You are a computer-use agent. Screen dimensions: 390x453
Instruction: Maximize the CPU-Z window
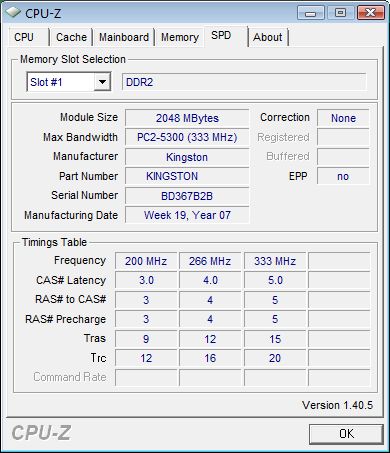point(340,13)
